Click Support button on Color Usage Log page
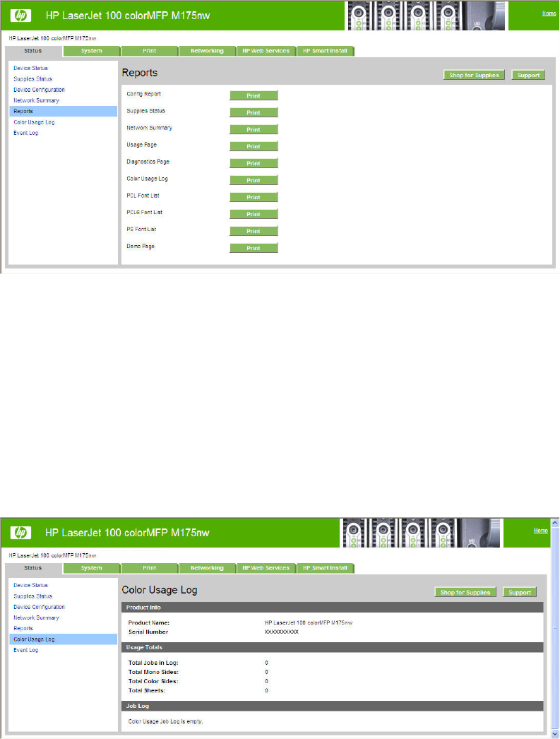Viewport: 560px width, 739px height. (x=520, y=593)
